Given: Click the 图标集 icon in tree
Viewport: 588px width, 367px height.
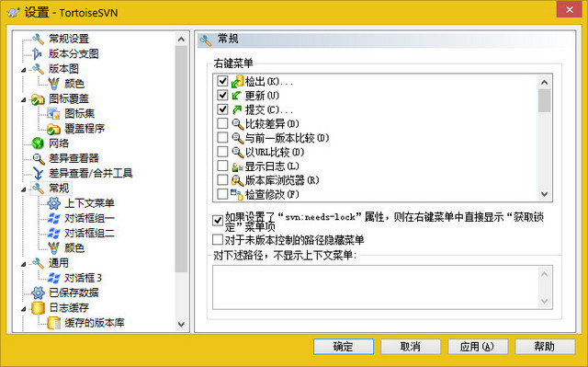Looking at the screenshot, I should (x=53, y=113).
